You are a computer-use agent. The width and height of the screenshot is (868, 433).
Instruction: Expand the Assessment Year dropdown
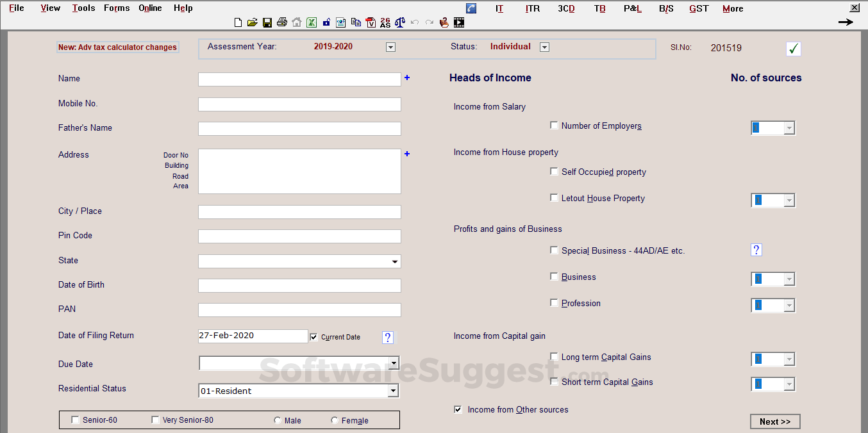(x=390, y=47)
